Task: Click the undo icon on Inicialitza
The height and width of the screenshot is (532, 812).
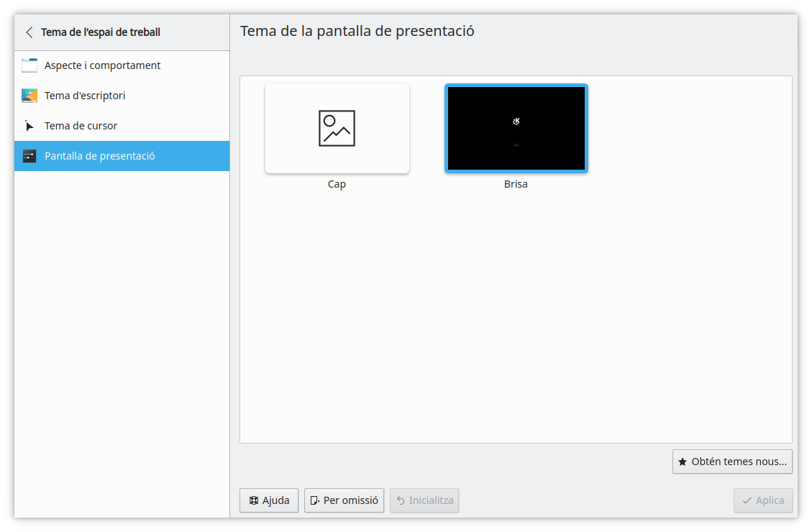Action: (x=401, y=500)
